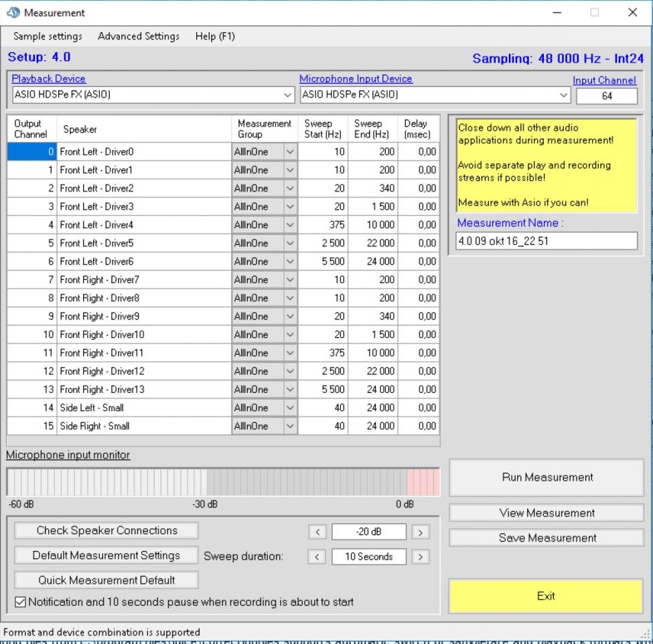Click the microphone input monitor level meter
Image resolution: width=653 pixels, height=644 pixels.
coord(222,481)
